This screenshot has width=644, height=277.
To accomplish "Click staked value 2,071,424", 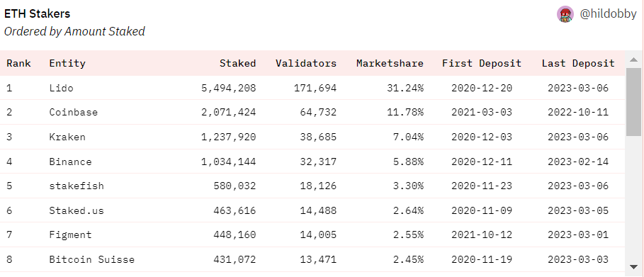I will 229,112.
